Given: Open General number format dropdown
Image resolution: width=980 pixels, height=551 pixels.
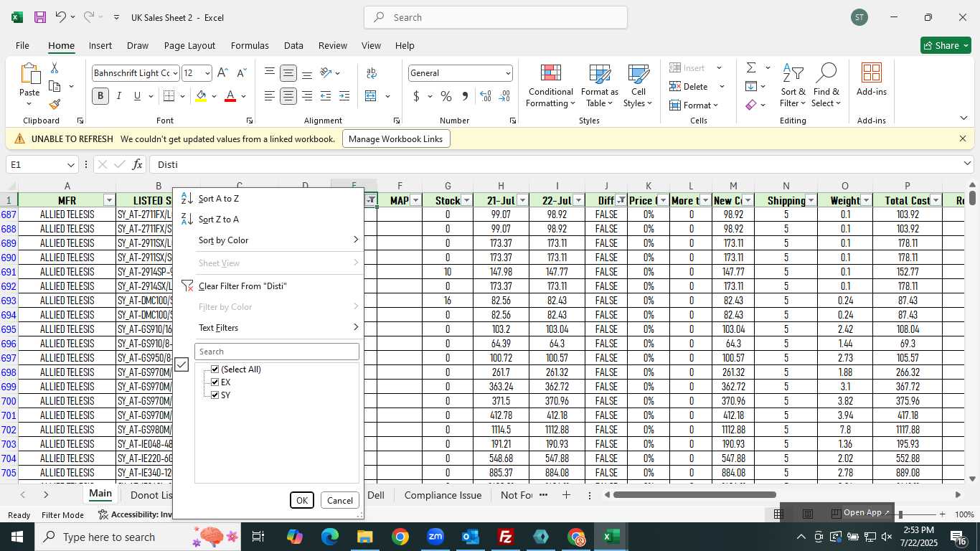Looking at the screenshot, I should tap(507, 73).
